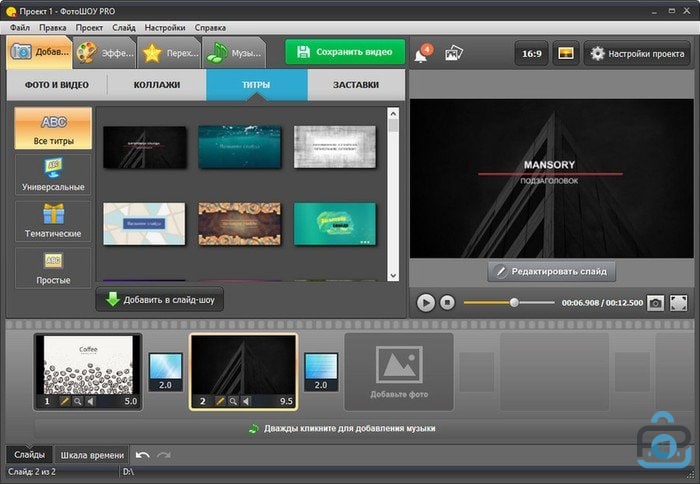
Task: Switch to the Коллажи tab
Action: (x=156, y=85)
